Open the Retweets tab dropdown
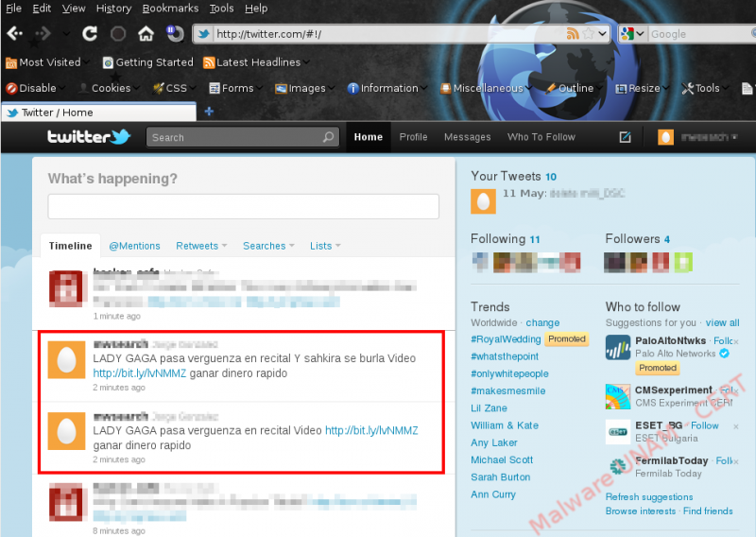756x537 pixels. [201, 246]
